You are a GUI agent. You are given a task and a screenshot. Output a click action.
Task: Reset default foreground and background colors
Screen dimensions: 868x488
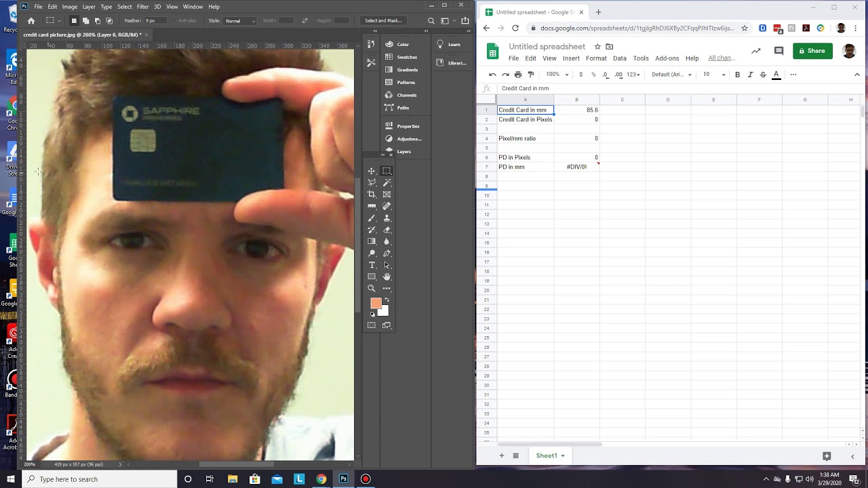372,314
